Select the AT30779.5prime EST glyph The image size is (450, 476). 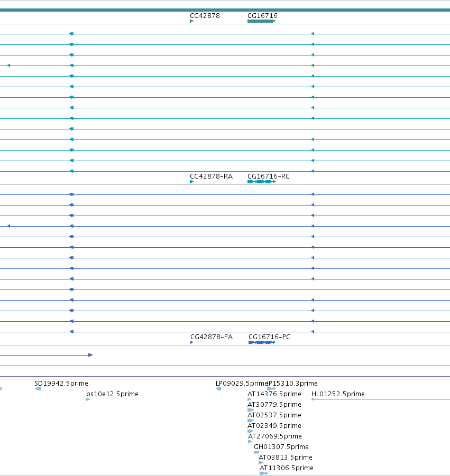point(251,410)
